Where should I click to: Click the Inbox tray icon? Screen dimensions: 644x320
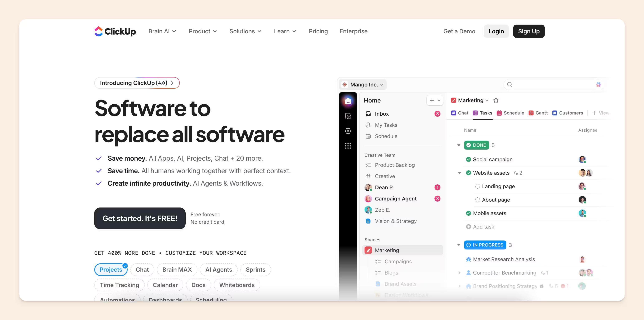368,114
